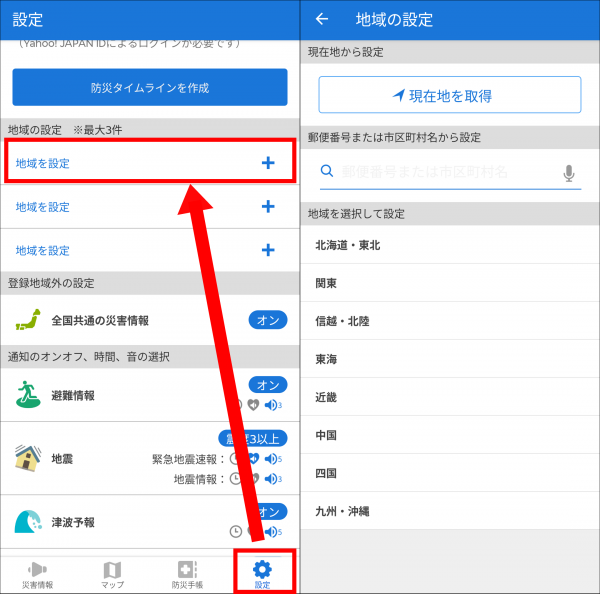Tap the 震度3以上 setting for 地震
This screenshot has height=594, width=600.
coord(253,438)
